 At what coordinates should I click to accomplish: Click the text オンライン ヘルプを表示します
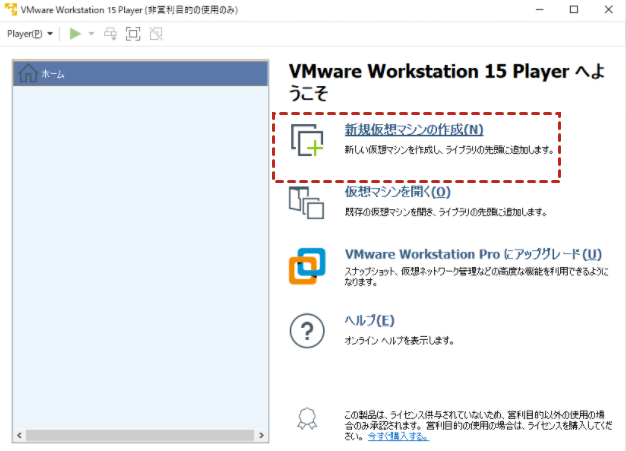pos(399,341)
